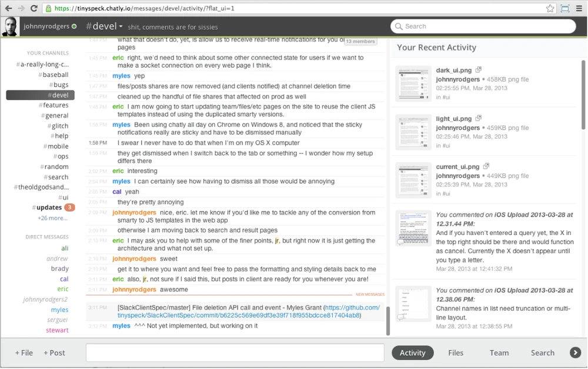The height and width of the screenshot is (369, 588).
Task: Open direct message with serguei
Action: pos(58,320)
